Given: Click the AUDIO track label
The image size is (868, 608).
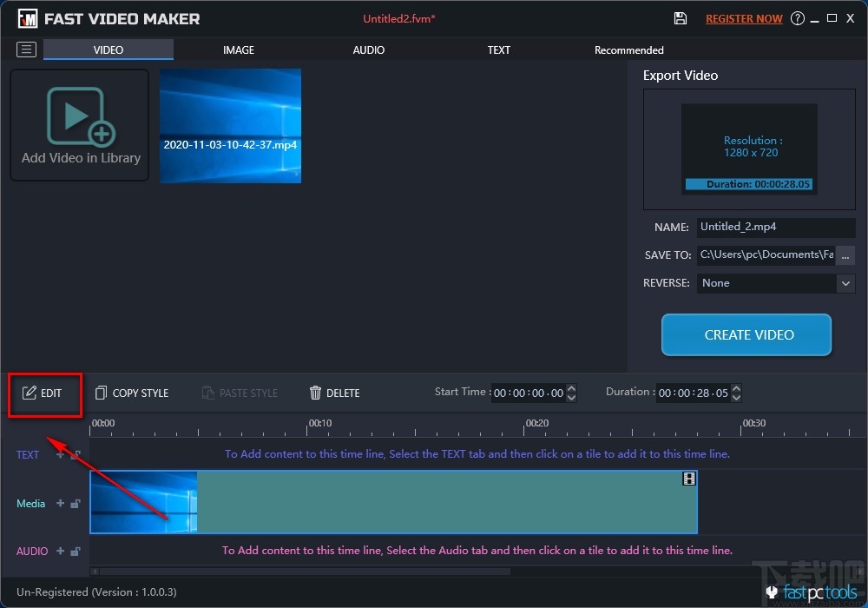Looking at the screenshot, I should [x=32, y=551].
